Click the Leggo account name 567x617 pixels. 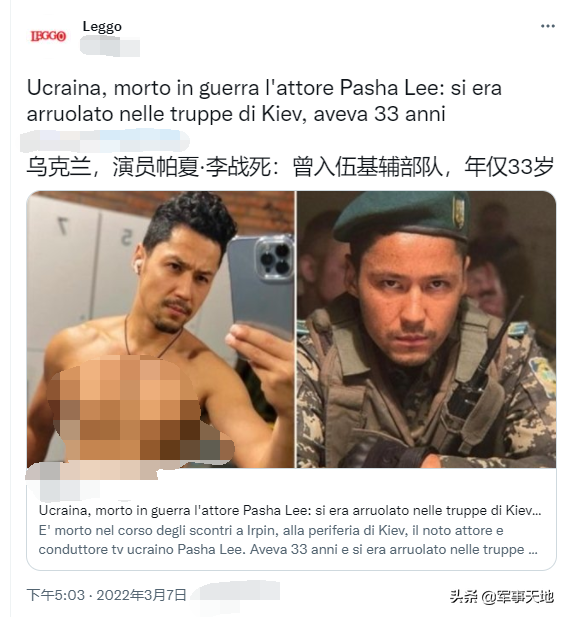tap(102, 27)
